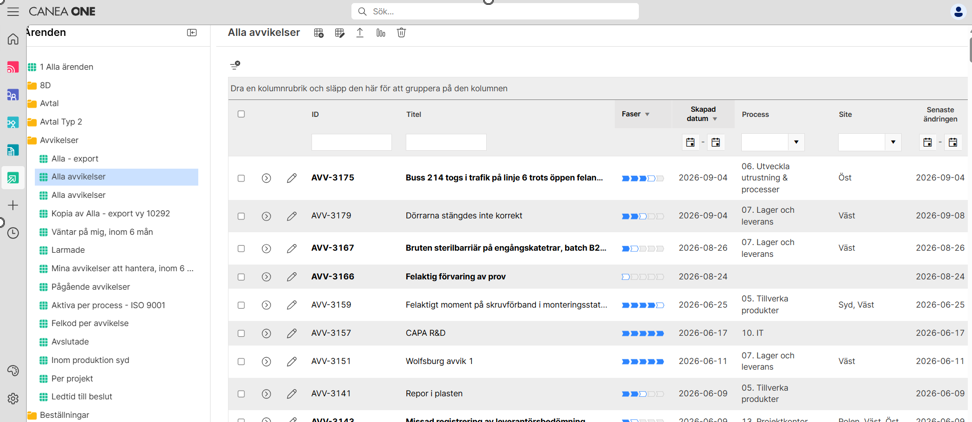Sort by the Titel column header
The width and height of the screenshot is (972, 422).
click(x=412, y=115)
